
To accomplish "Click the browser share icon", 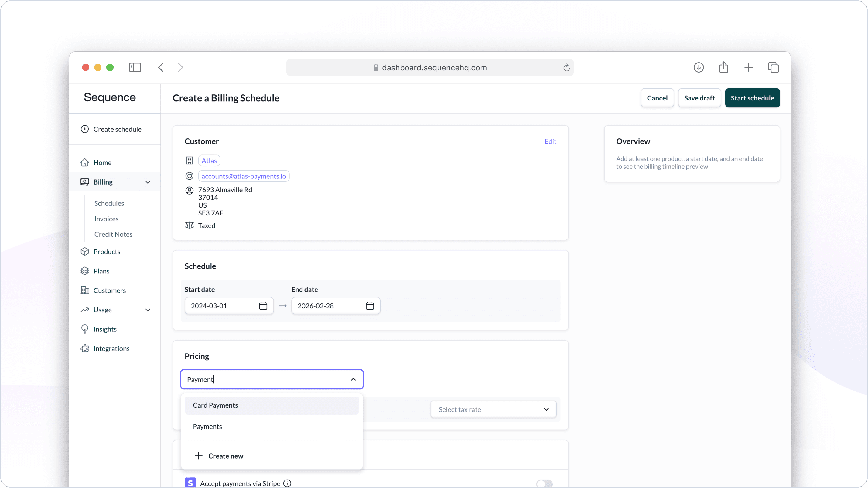I will 723,67.
